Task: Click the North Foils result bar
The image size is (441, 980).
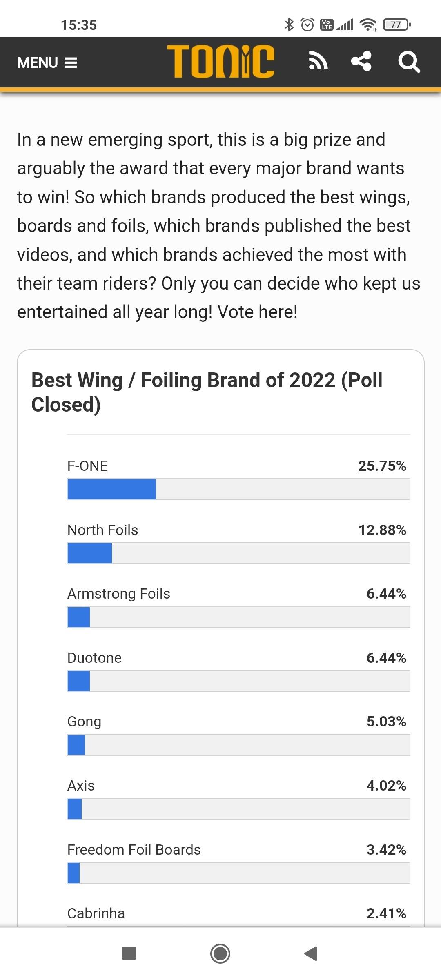Action: coord(238,553)
